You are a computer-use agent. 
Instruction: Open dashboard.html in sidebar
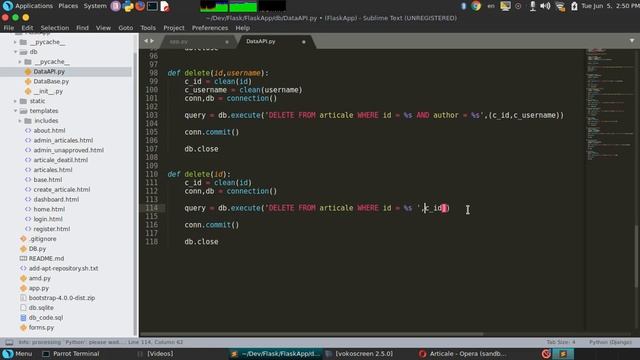(56, 199)
